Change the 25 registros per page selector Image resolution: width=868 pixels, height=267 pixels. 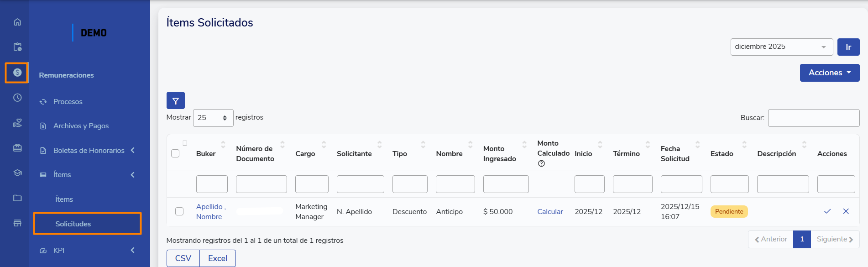coord(213,118)
